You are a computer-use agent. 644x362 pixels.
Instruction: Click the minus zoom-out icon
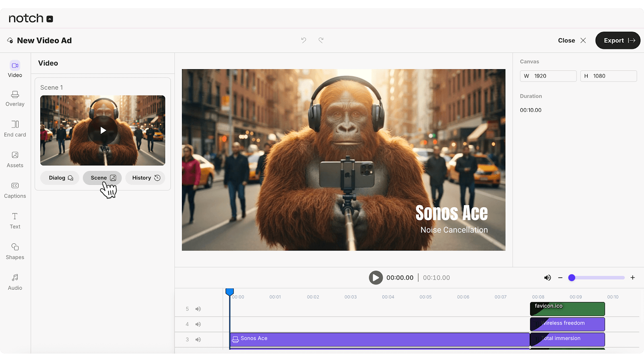(560, 278)
